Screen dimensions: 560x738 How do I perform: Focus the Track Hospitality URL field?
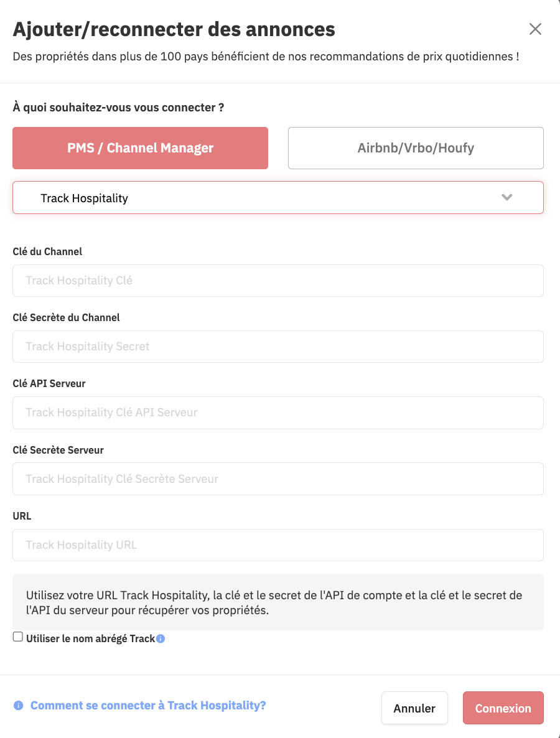278,545
